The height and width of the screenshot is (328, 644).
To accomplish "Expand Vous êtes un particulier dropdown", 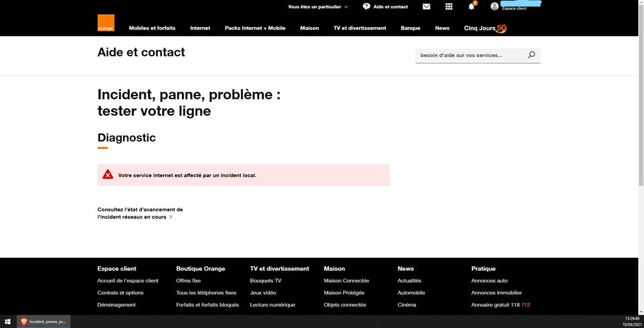I will coord(318,7).
